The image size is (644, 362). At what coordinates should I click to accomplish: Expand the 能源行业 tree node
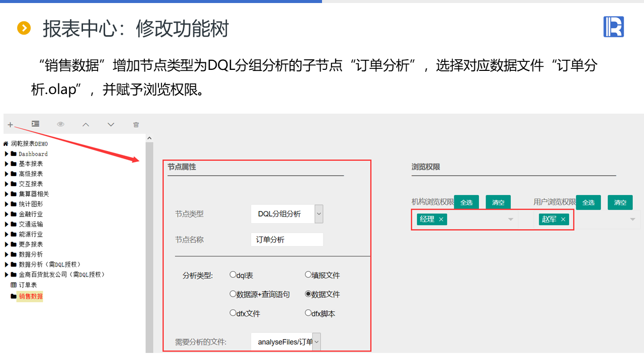pos(7,234)
